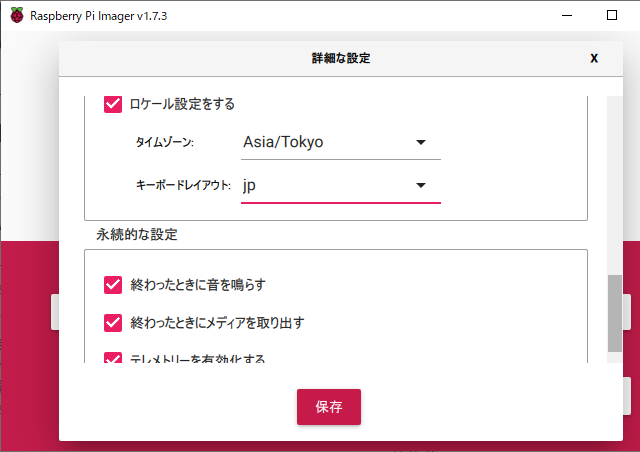Click the 永続的な設定 section heading
Image resolution: width=640 pixels, height=452 pixels.
click(x=137, y=235)
